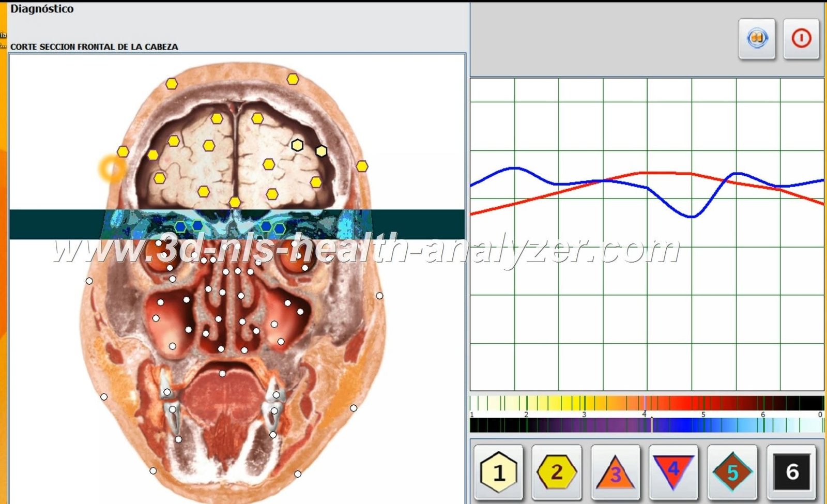The width and height of the screenshot is (827, 504).
Task: Click the black square level 6 button
Action: 791,472
